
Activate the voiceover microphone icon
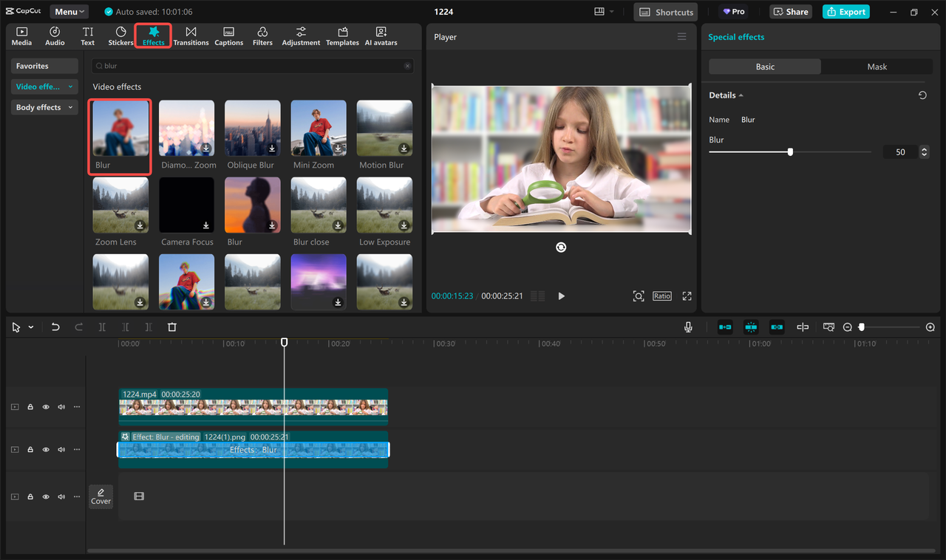(x=687, y=327)
